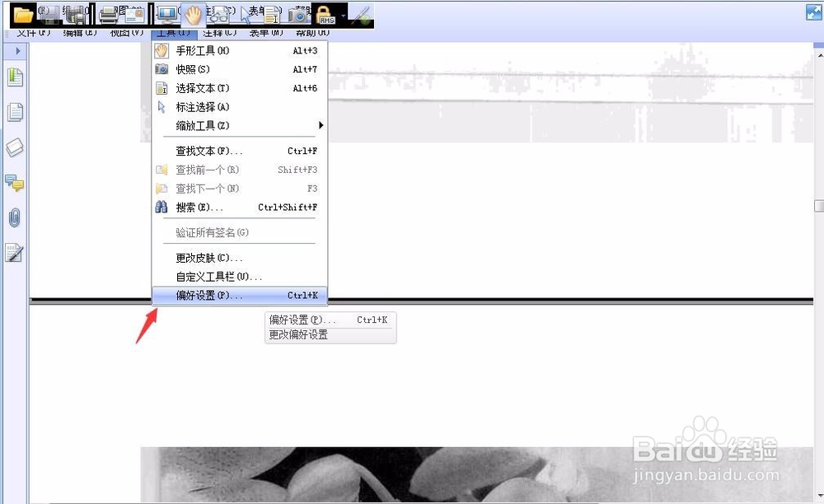Open the Layers panel in left sidebar
The width and height of the screenshot is (824, 504).
15,147
